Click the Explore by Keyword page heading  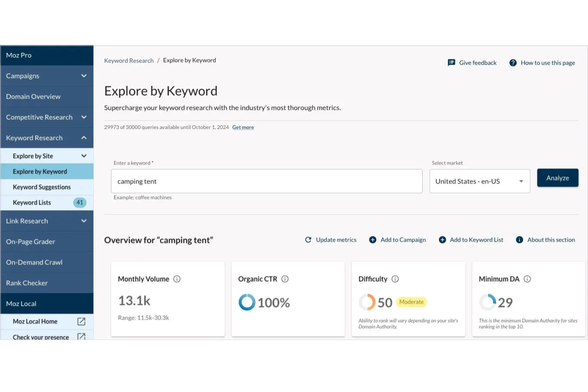[x=161, y=91]
